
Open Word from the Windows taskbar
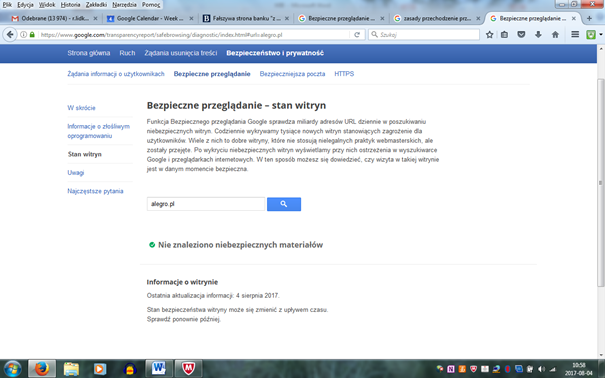tap(159, 369)
